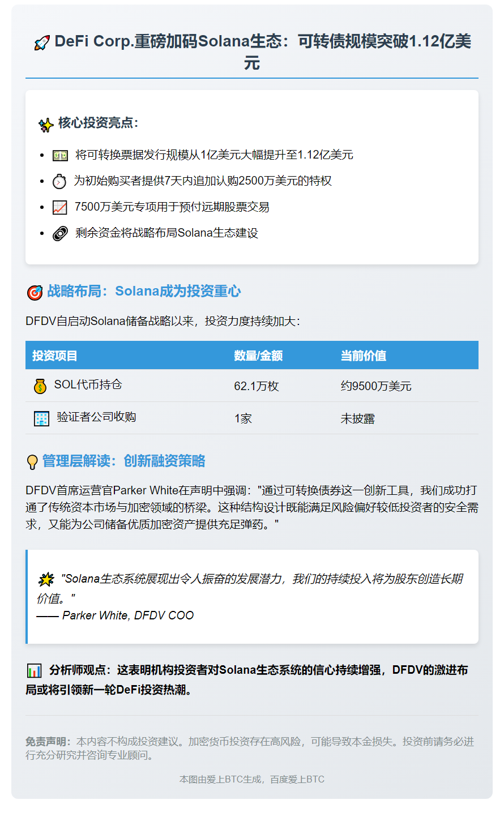Click the sparkles icon beside 核心投资亮点

[x=46, y=125]
